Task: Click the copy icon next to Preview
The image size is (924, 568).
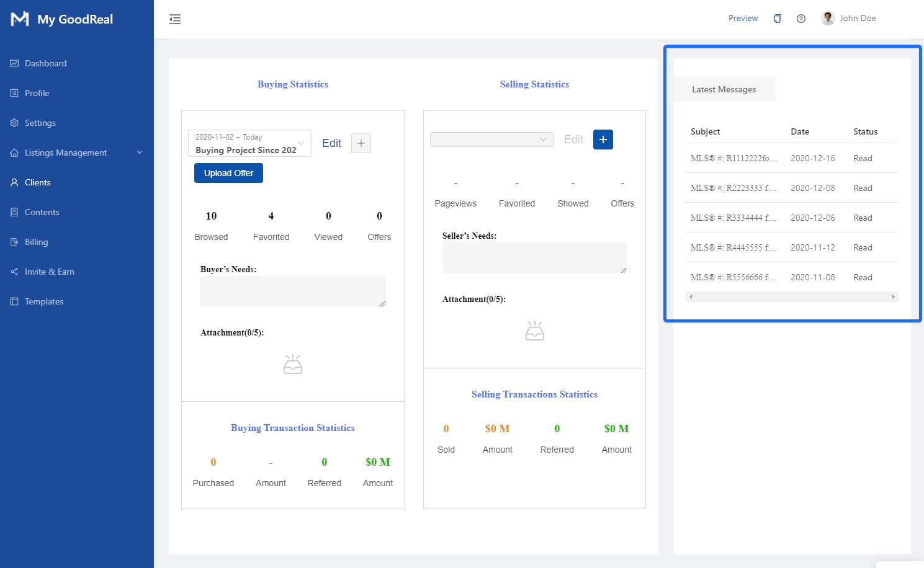Action: point(777,19)
